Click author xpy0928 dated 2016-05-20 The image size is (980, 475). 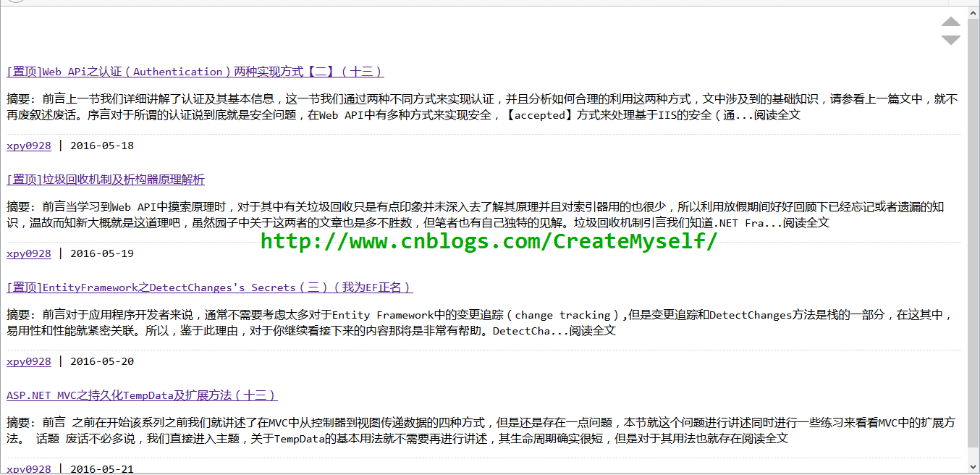[29, 361]
